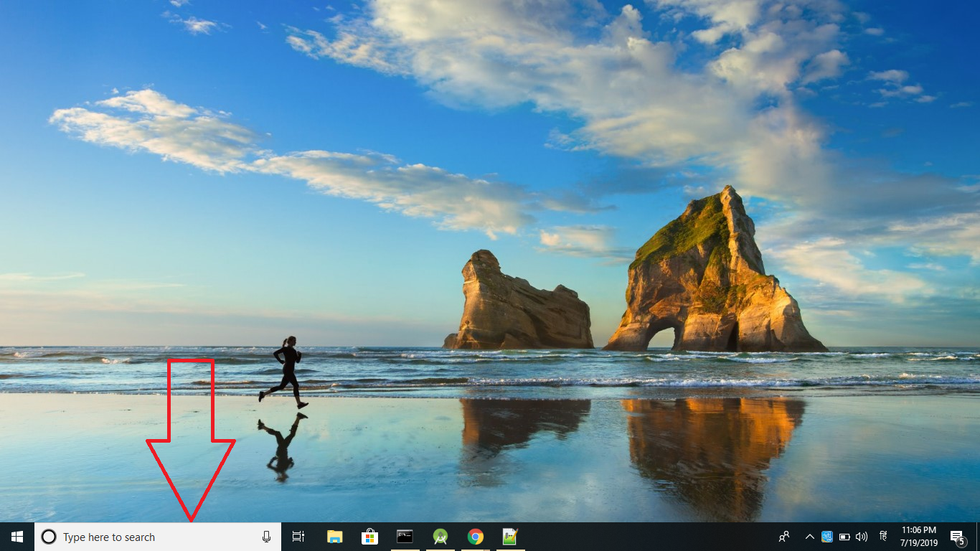
Task: Expand the hidden system tray icons
Action: pos(810,537)
